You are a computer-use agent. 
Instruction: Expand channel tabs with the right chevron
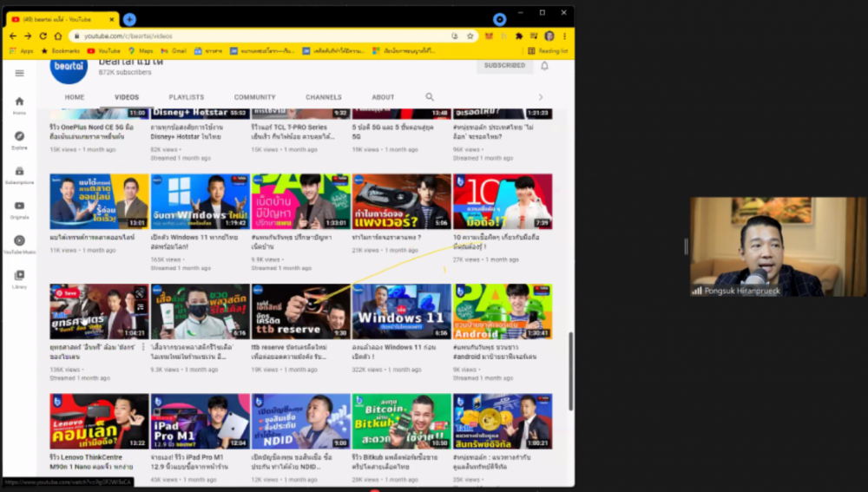[x=541, y=97]
